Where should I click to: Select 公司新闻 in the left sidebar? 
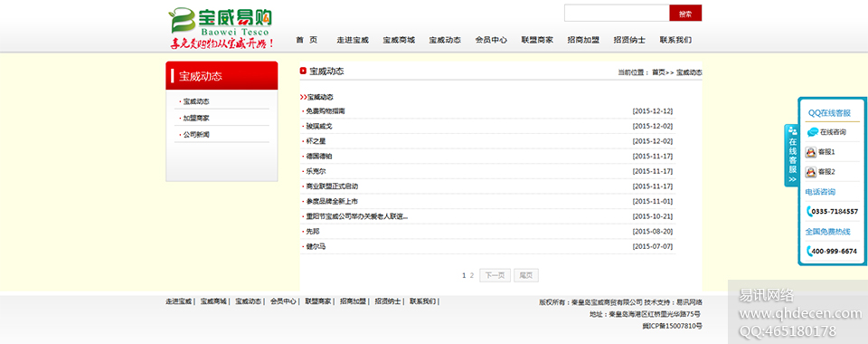pyautogui.click(x=196, y=135)
